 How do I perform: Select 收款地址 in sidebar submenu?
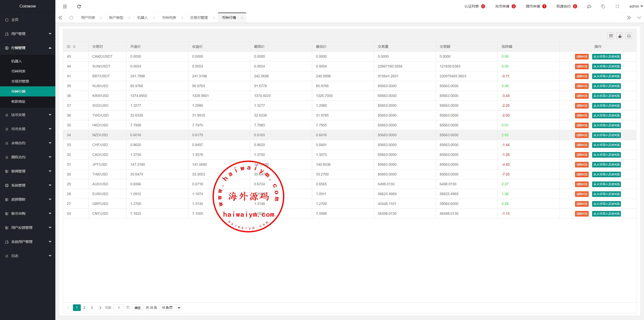pos(18,101)
